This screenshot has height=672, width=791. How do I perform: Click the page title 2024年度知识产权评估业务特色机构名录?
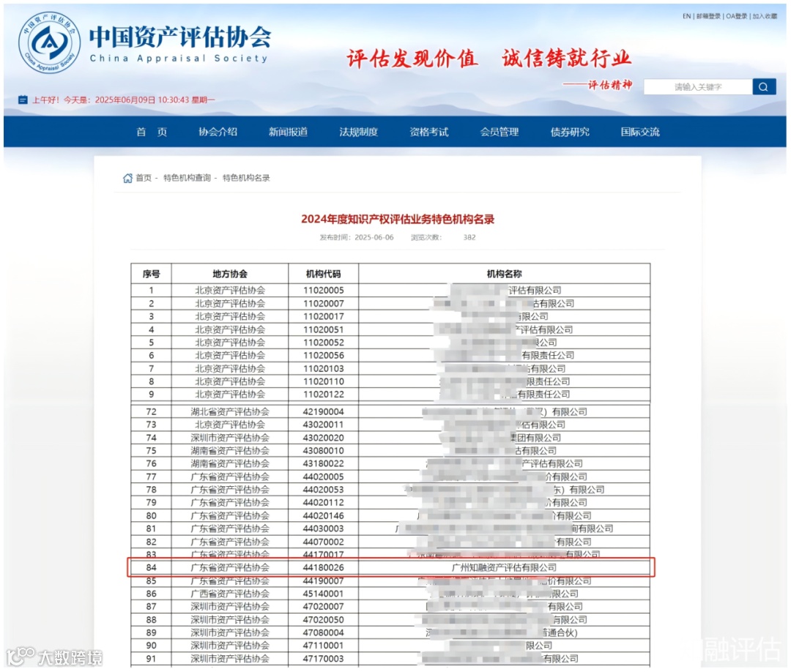(x=398, y=220)
